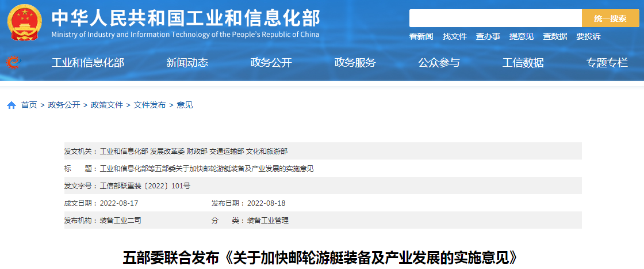This screenshot has width=644, height=269.
Task: Click the 统一搜索 search button
Action: point(610,18)
